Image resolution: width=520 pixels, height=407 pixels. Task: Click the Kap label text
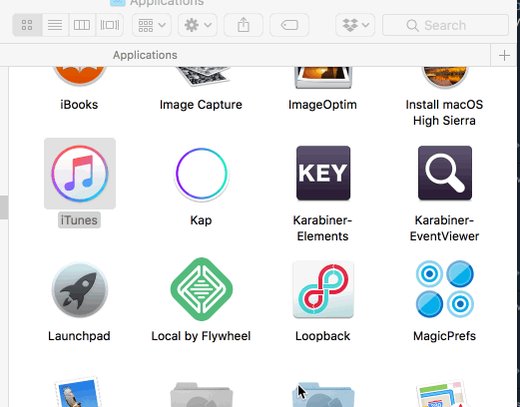click(201, 221)
